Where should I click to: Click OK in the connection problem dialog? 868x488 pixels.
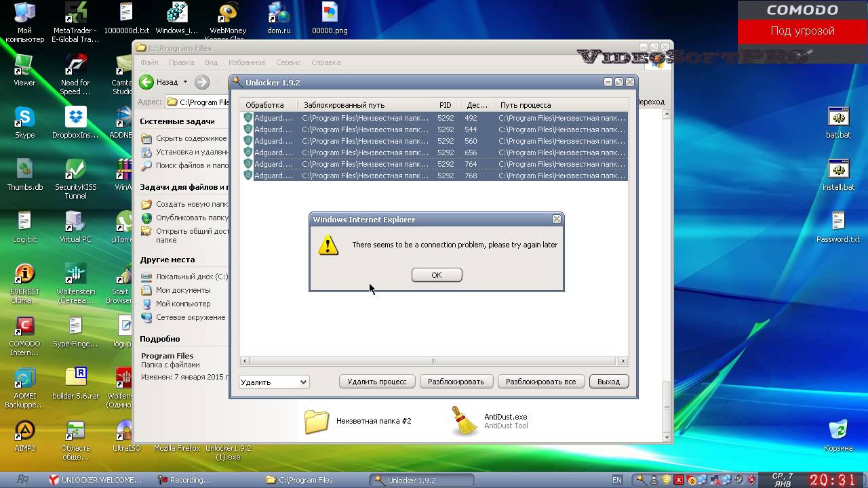point(437,274)
